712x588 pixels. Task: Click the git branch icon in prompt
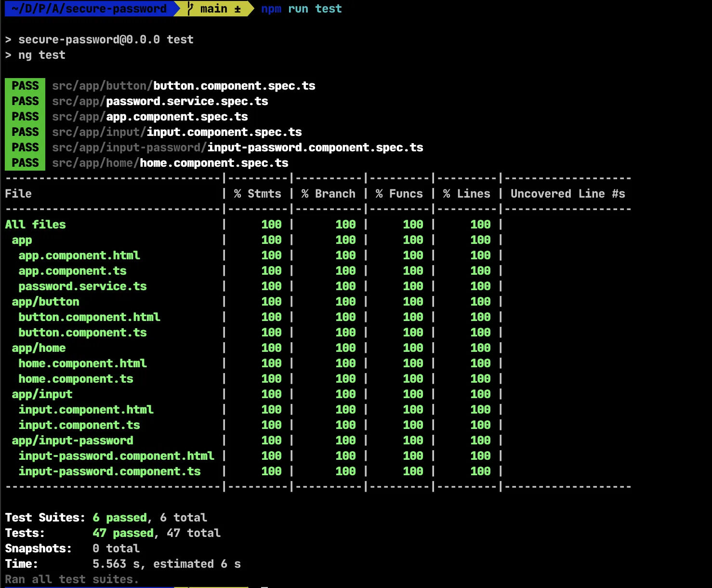click(191, 9)
